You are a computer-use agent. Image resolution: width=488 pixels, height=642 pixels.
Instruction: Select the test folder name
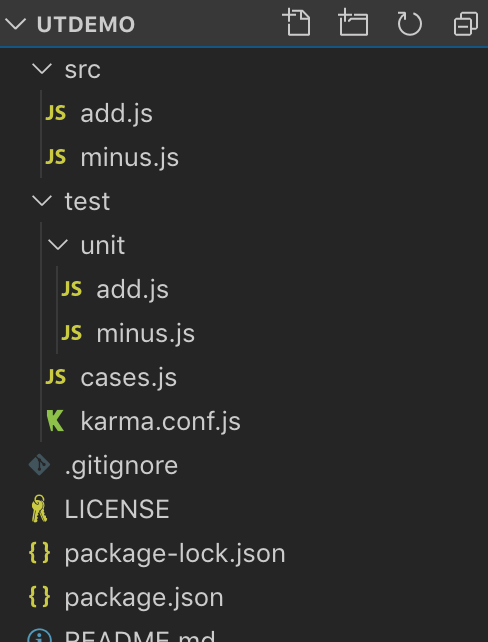click(87, 201)
